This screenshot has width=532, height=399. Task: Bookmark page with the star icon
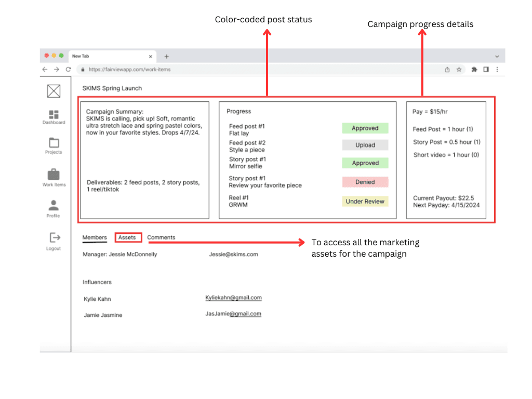coord(459,70)
